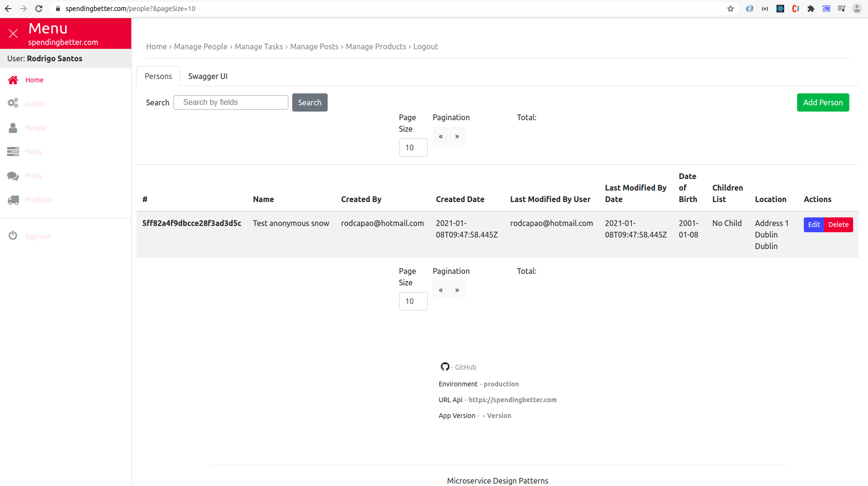Edit the Test anonymous snow person
Viewport: 868px width, 486px height.
coord(814,225)
